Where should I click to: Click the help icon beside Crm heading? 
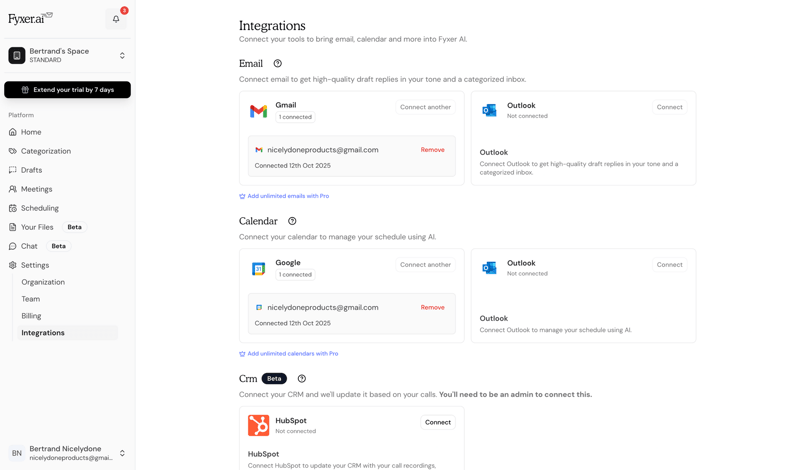[x=302, y=379]
